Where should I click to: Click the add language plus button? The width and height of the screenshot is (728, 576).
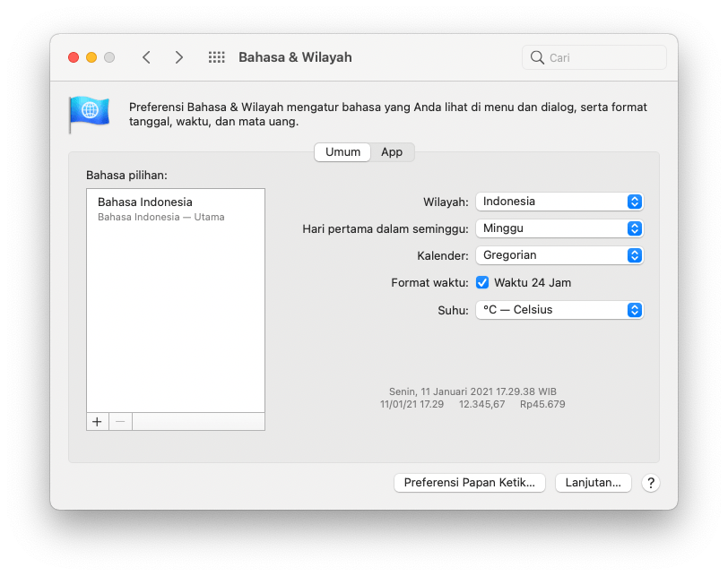pyautogui.click(x=97, y=421)
